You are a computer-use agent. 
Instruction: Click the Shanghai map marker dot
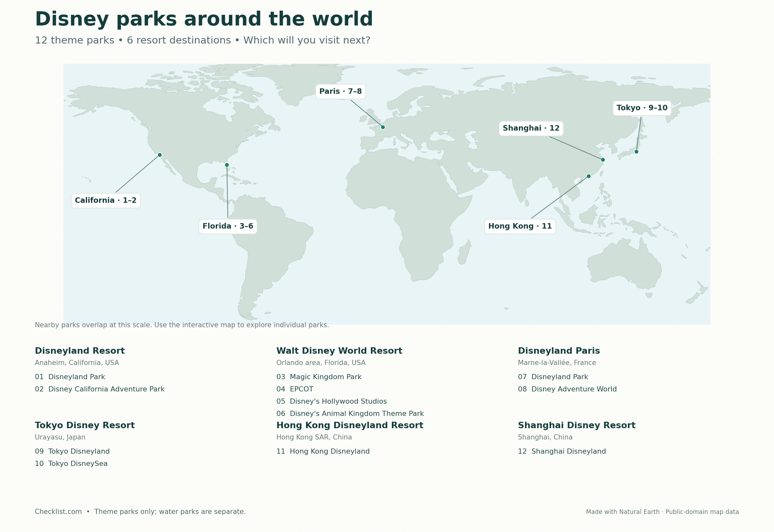tap(602, 160)
